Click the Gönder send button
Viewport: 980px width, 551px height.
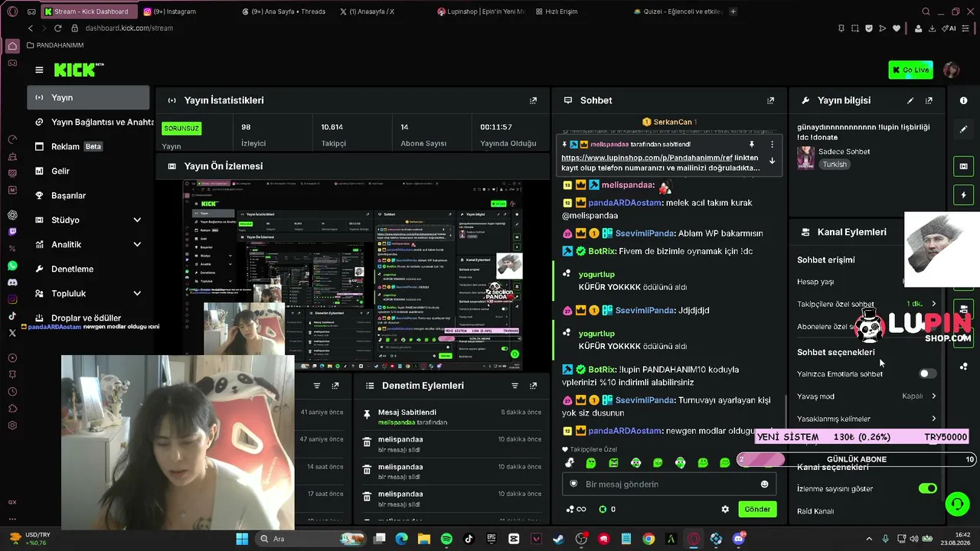pyautogui.click(x=757, y=509)
